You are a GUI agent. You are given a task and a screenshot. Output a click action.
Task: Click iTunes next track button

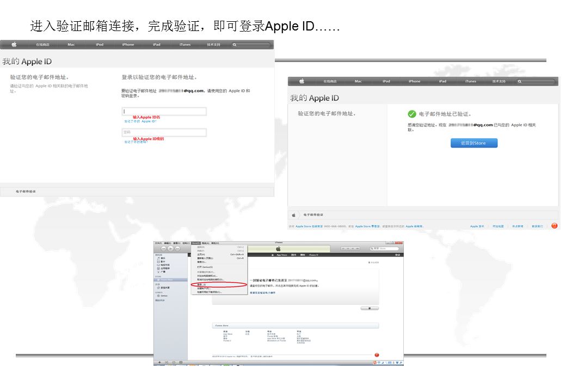177,249
